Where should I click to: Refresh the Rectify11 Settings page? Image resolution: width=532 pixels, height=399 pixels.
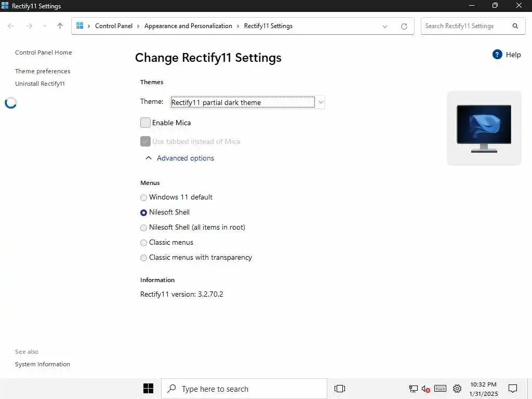tap(404, 26)
